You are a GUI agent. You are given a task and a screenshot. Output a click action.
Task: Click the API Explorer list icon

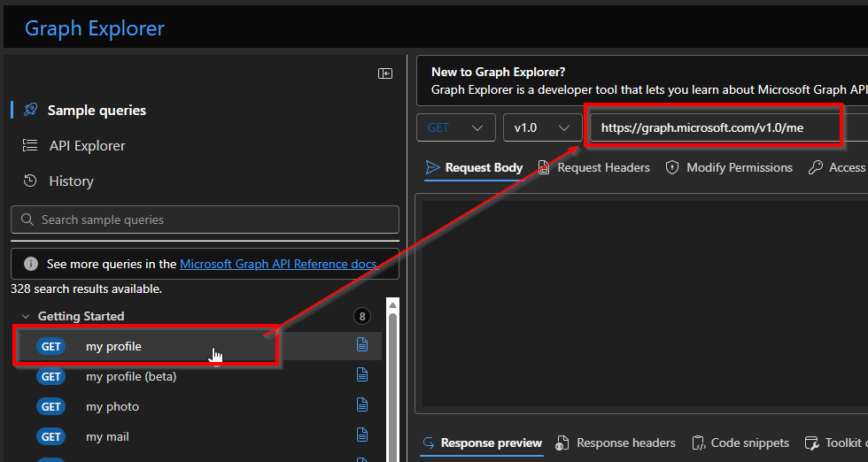tap(30, 145)
